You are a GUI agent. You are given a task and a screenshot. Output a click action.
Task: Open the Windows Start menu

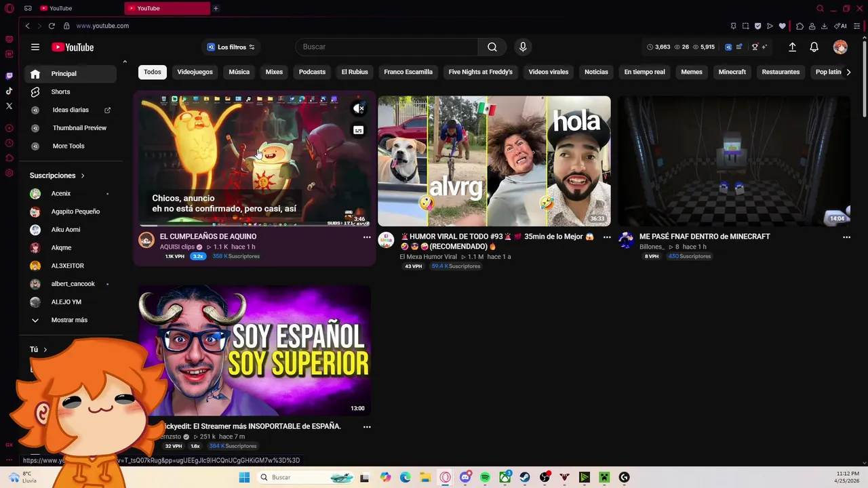coord(244,478)
